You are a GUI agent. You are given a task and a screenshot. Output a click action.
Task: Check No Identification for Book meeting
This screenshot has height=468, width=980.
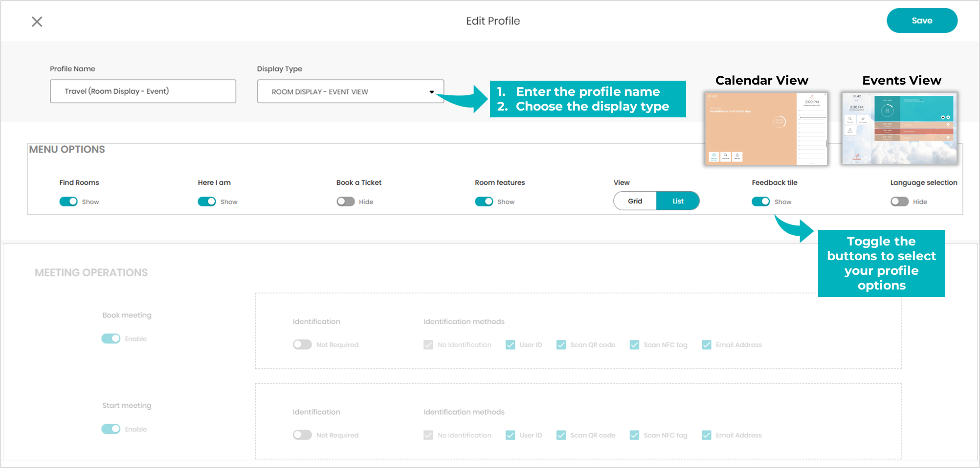[x=428, y=345]
